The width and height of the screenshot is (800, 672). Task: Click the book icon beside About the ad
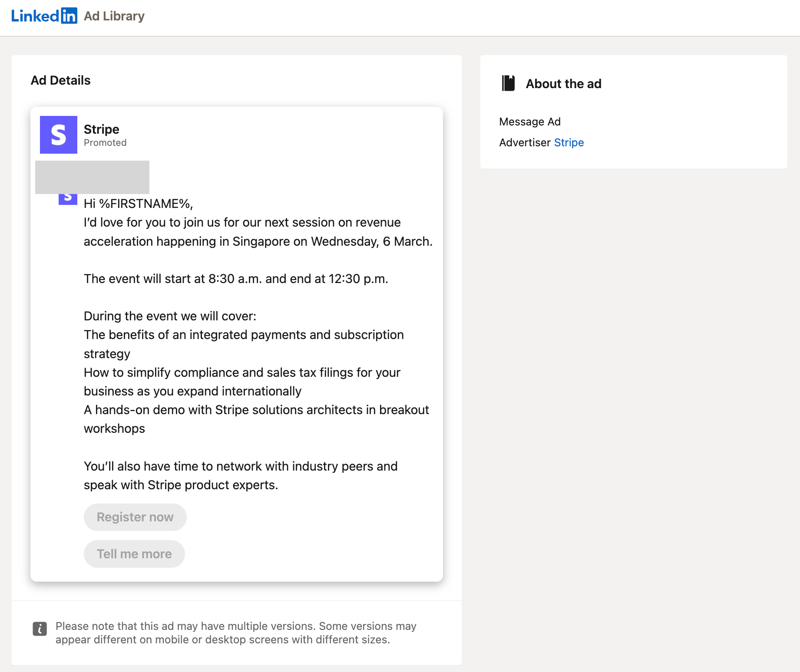(508, 83)
